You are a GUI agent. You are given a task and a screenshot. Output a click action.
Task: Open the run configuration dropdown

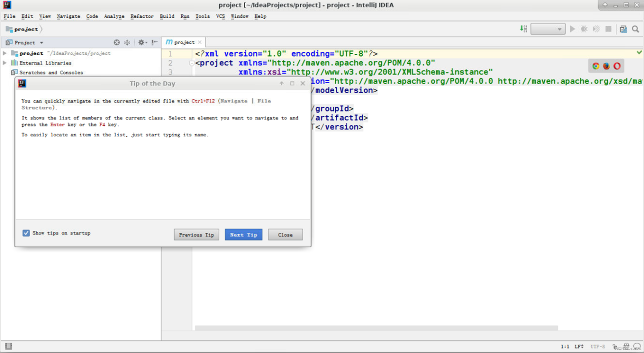coord(548,29)
